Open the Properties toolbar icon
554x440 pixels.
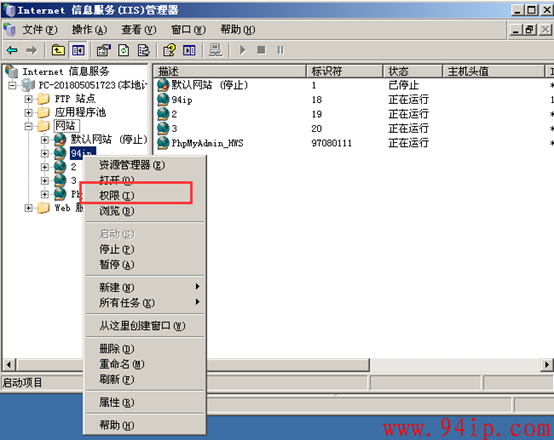104,50
